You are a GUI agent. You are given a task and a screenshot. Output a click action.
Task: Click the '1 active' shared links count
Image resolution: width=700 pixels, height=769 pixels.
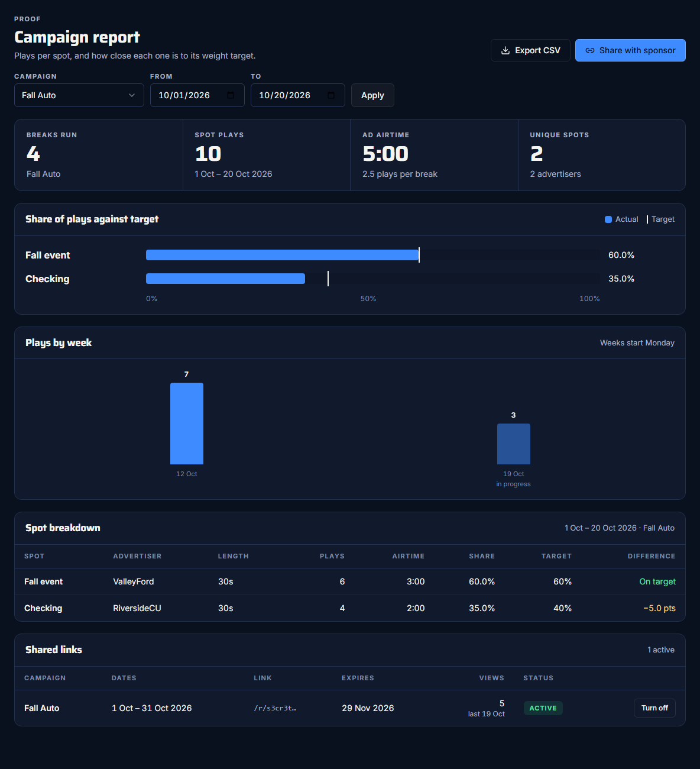661,650
